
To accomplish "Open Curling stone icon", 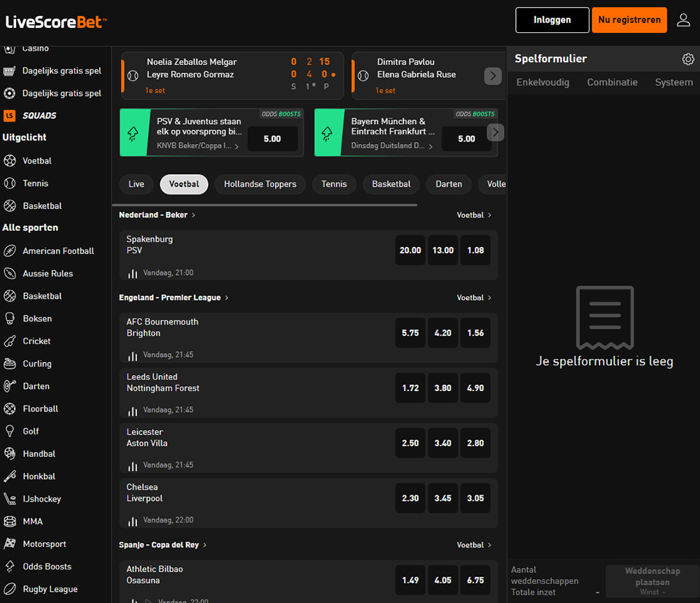I will (10, 364).
